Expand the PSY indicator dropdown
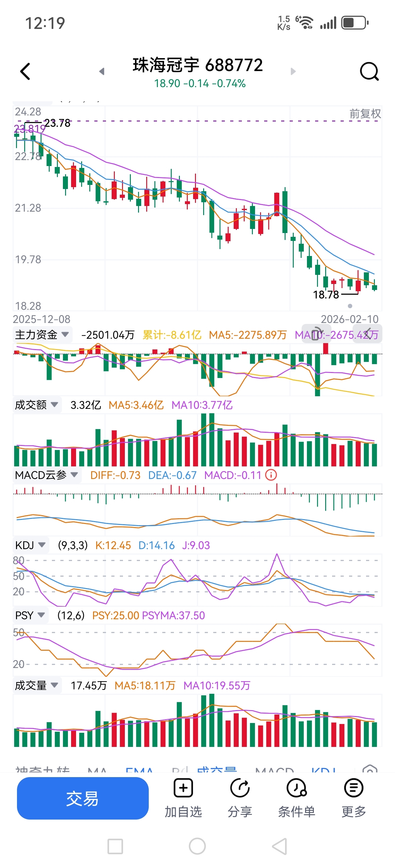This screenshot has width=395, height=868. click(30, 615)
